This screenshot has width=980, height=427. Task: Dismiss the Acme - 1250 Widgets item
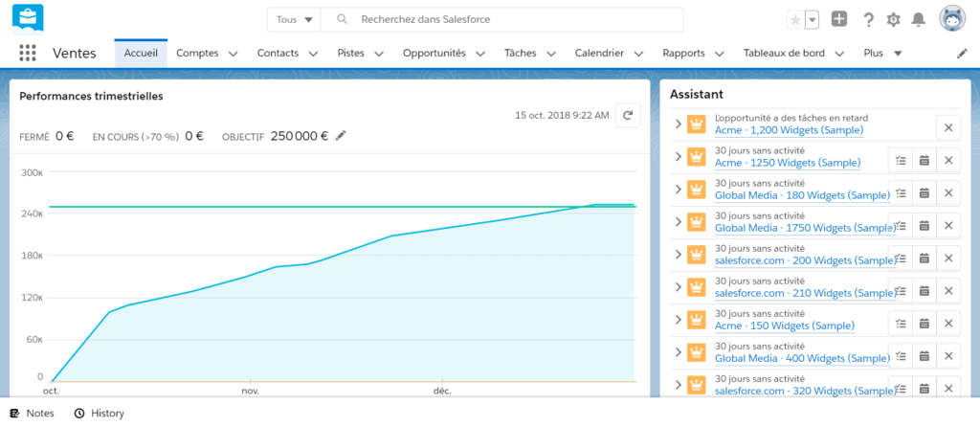tap(948, 160)
